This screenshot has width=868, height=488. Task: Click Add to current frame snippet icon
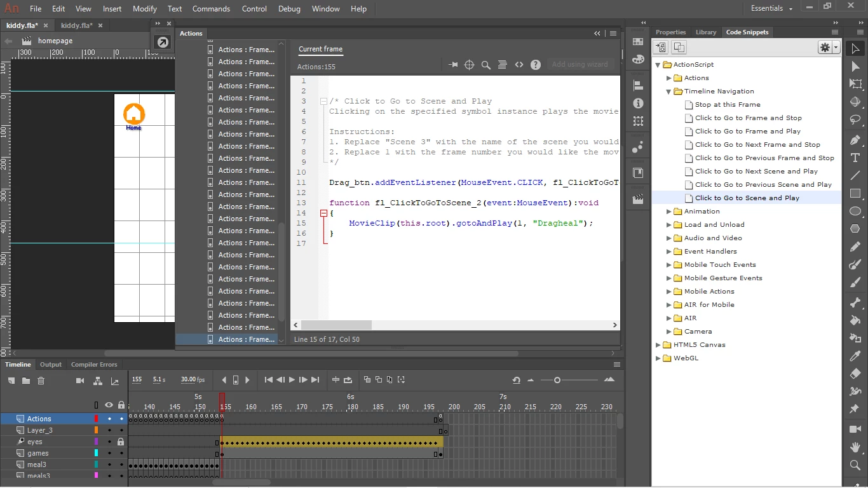(x=661, y=48)
